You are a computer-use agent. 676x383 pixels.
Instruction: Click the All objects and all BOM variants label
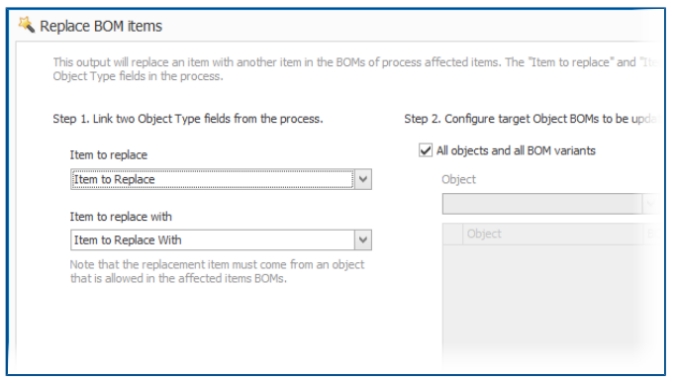pyautogui.click(x=516, y=151)
